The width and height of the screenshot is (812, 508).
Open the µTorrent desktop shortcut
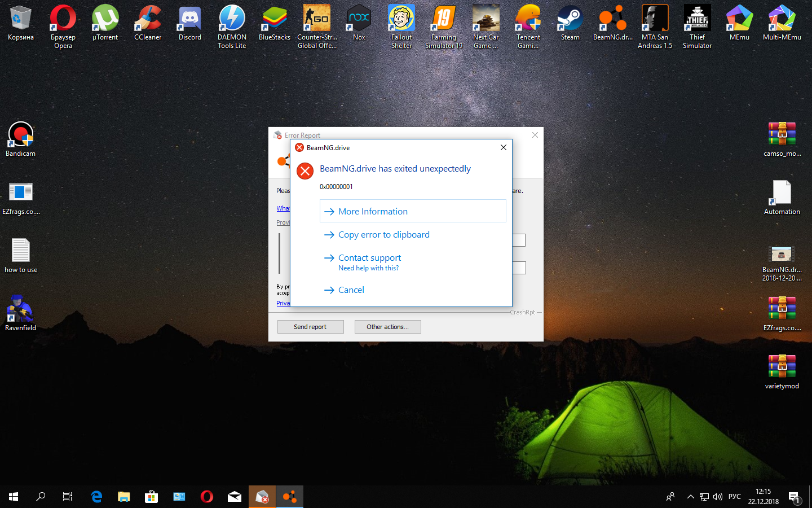tap(105, 24)
